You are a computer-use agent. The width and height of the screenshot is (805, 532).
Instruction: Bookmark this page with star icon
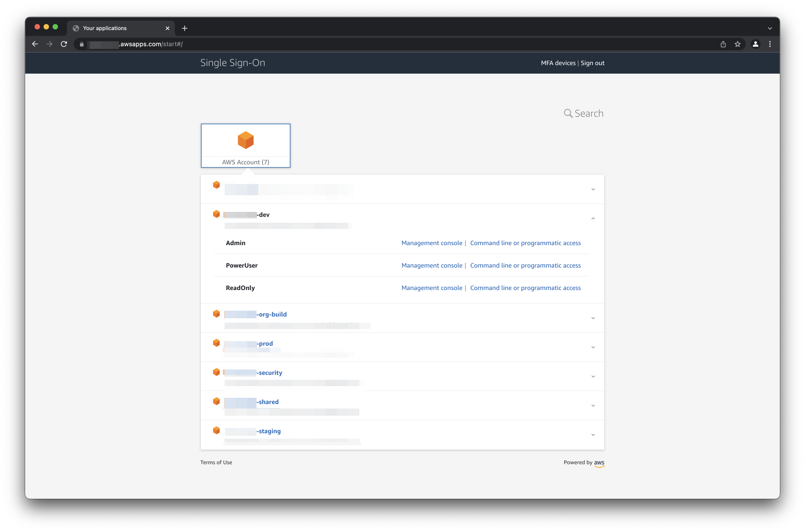(738, 44)
